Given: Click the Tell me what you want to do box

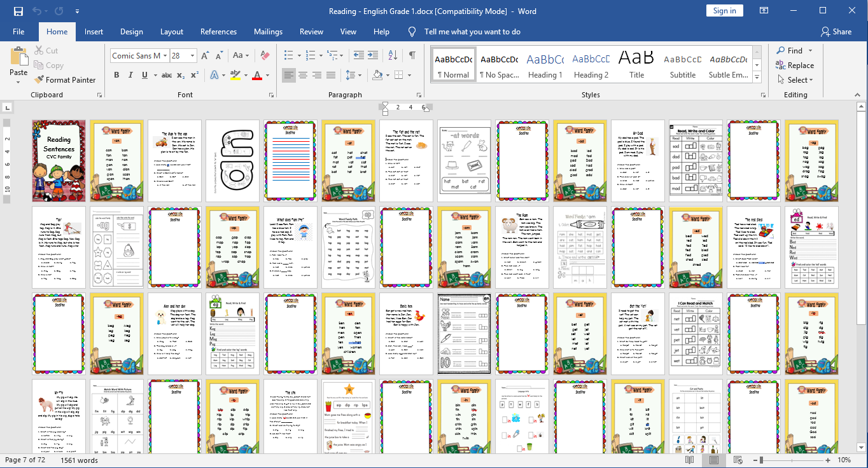Looking at the screenshot, I should [x=472, y=32].
